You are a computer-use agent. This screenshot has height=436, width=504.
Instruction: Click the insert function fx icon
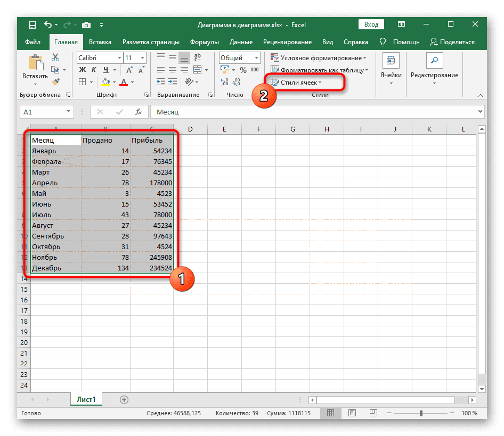(x=139, y=112)
